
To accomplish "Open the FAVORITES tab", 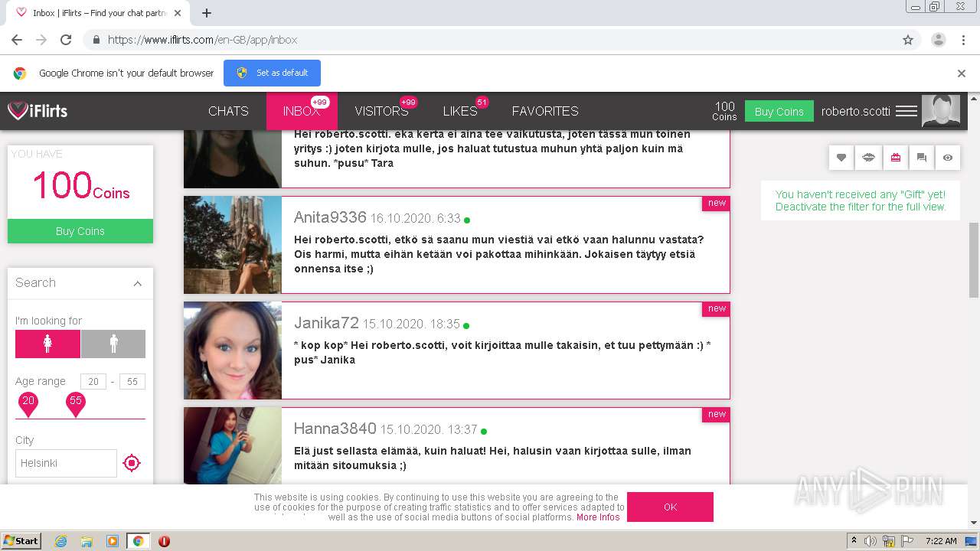I will (x=545, y=111).
